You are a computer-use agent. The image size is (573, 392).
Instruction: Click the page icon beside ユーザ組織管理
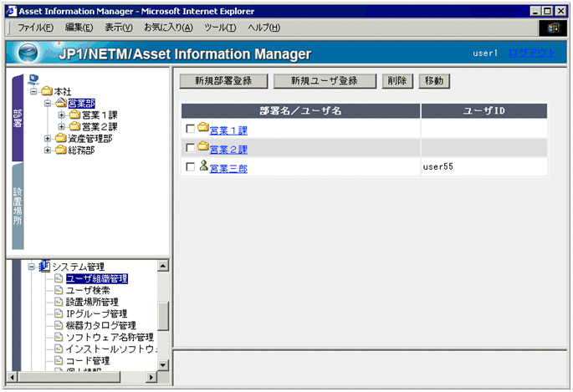click(59, 278)
